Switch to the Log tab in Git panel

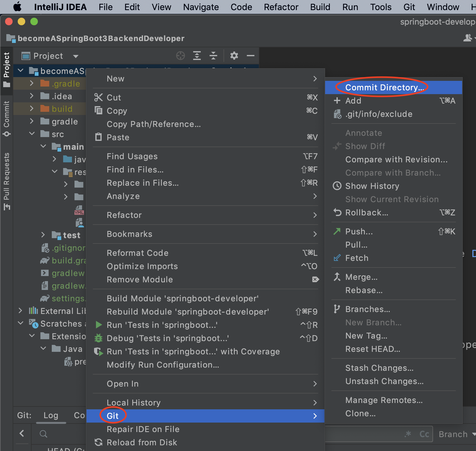(51, 415)
